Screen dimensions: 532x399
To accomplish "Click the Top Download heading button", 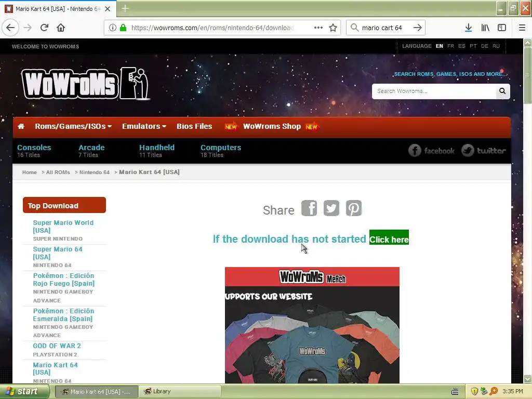I will click(64, 205).
